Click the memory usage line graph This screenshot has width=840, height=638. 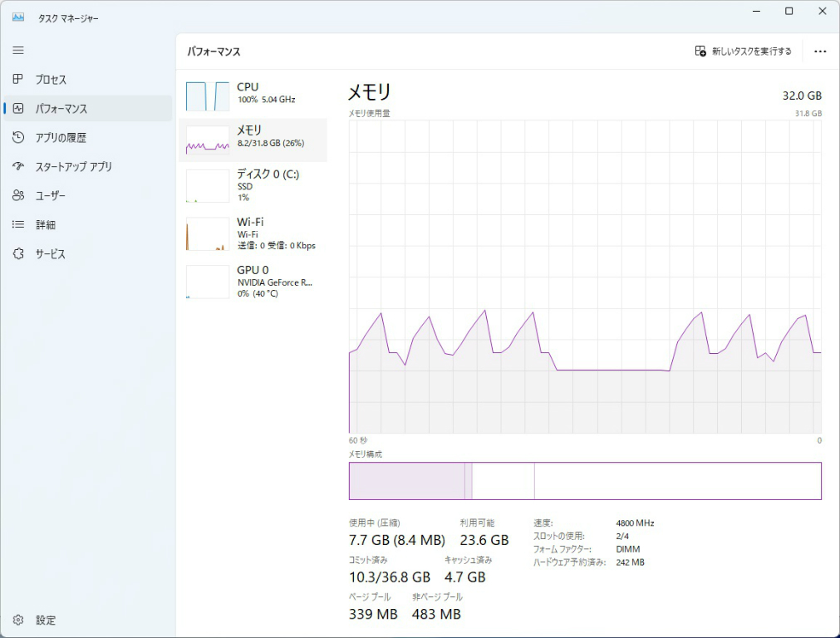point(585,277)
